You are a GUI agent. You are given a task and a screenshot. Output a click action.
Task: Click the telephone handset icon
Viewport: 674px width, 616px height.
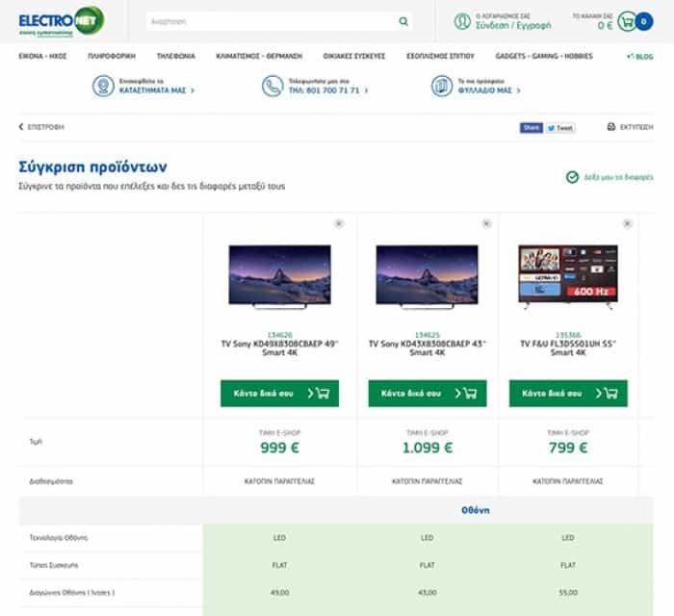point(272,86)
